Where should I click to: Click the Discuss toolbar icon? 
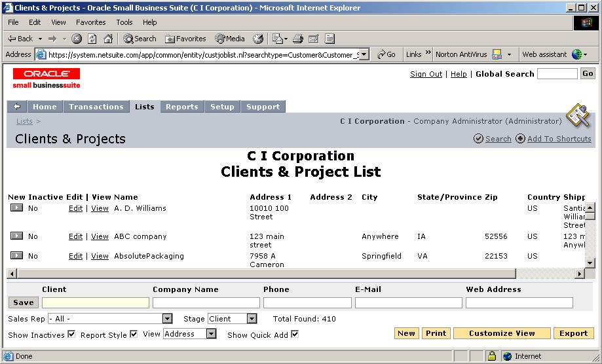(329, 39)
